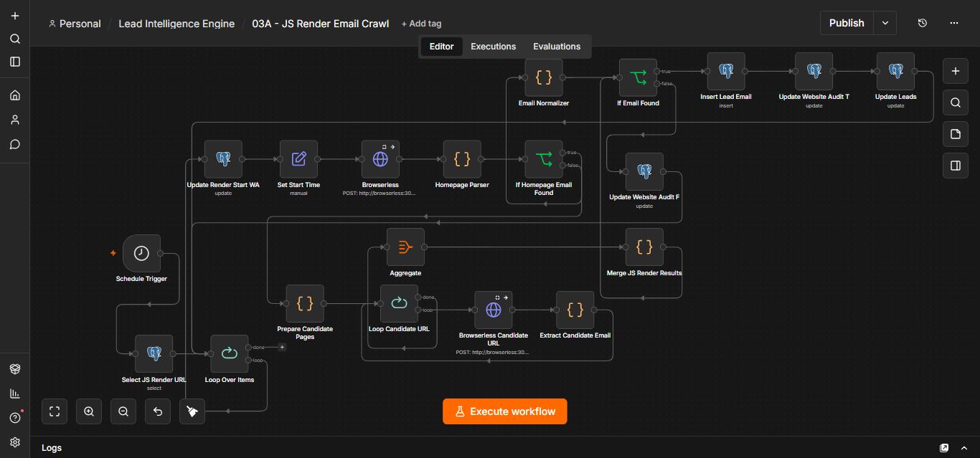The image size is (980, 458).
Task: Open the Browserless Candidate URL node
Action: (x=493, y=310)
